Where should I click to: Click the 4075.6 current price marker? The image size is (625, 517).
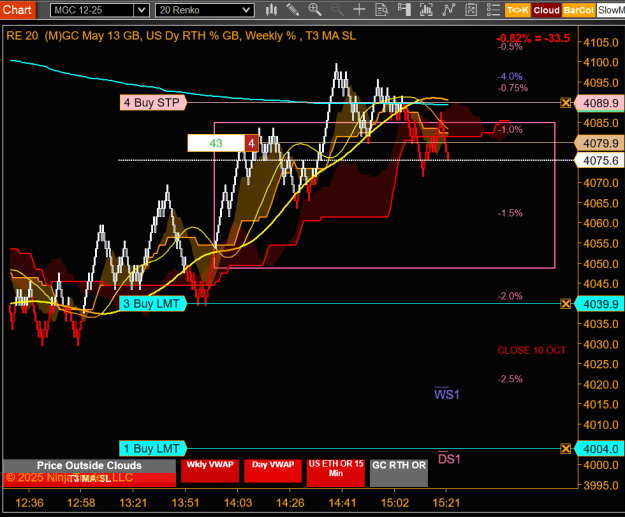(599, 160)
